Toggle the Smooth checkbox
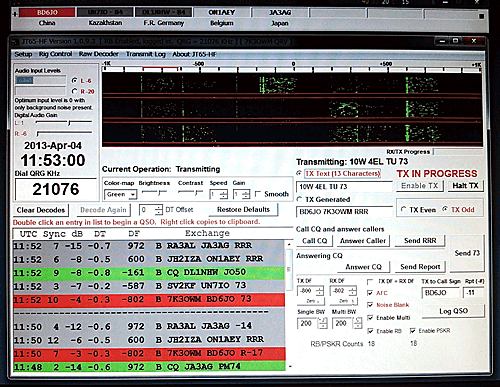Image resolution: width=500 pixels, height=387 pixels. pyautogui.click(x=258, y=194)
